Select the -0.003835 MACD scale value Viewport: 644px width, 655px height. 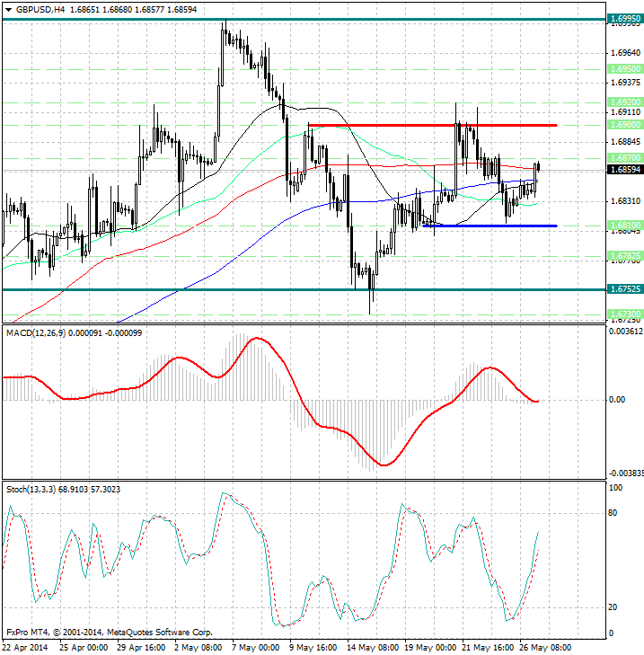(626, 473)
